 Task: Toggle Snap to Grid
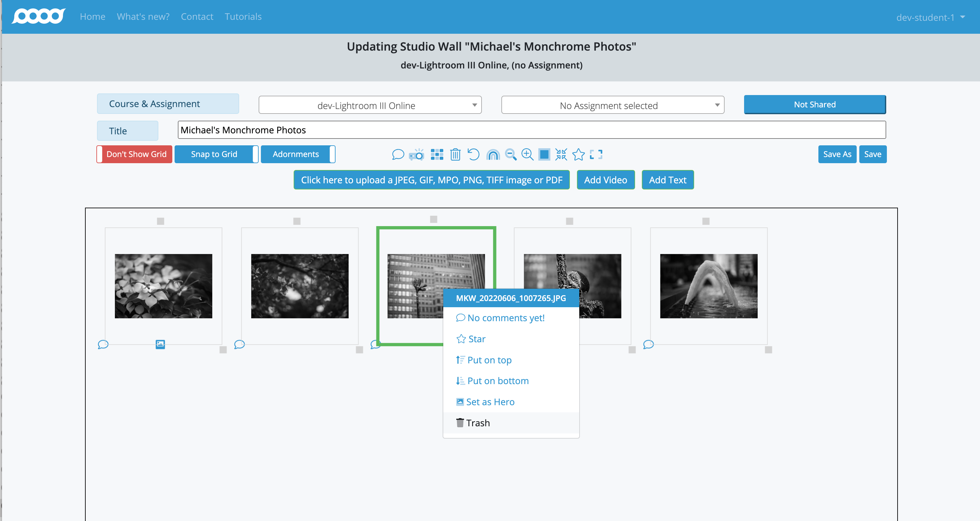216,154
